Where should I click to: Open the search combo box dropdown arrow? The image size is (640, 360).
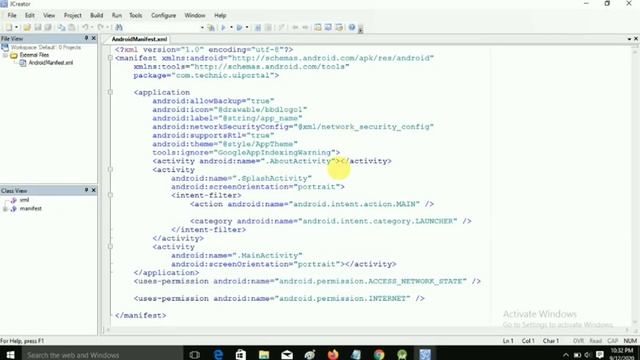tap(202, 28)
